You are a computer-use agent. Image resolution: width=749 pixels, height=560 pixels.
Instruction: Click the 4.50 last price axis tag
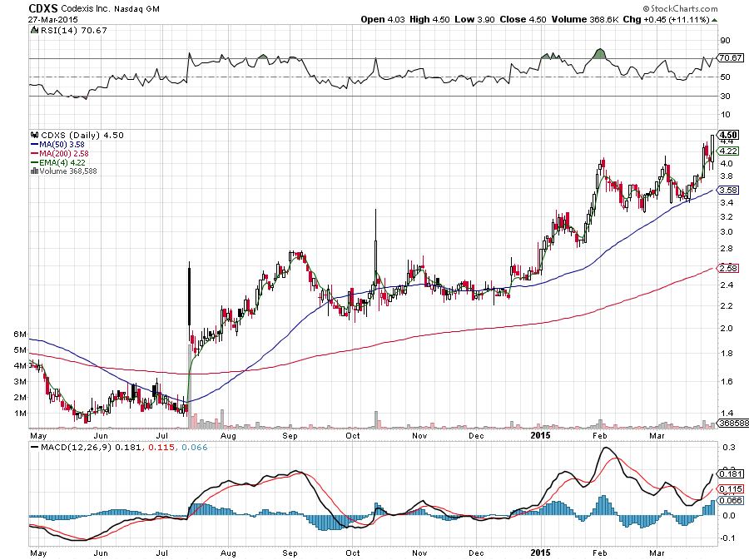click(x=729, y=135)
